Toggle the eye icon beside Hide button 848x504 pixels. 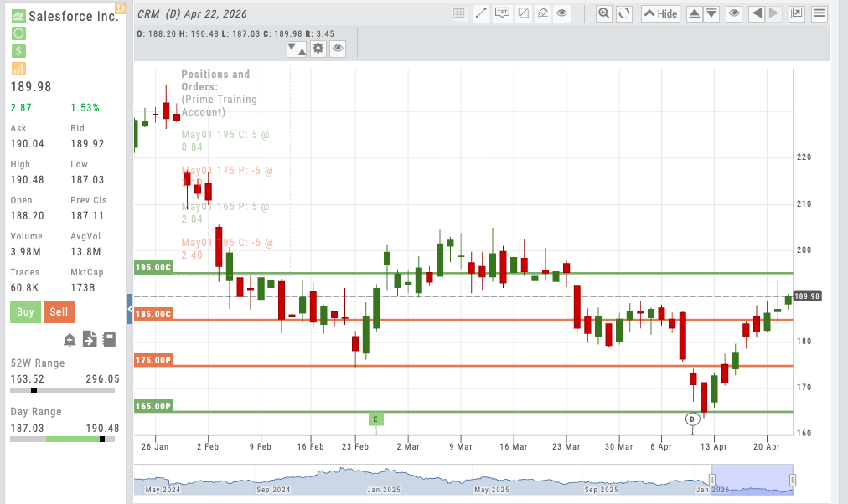coord(734,13)
